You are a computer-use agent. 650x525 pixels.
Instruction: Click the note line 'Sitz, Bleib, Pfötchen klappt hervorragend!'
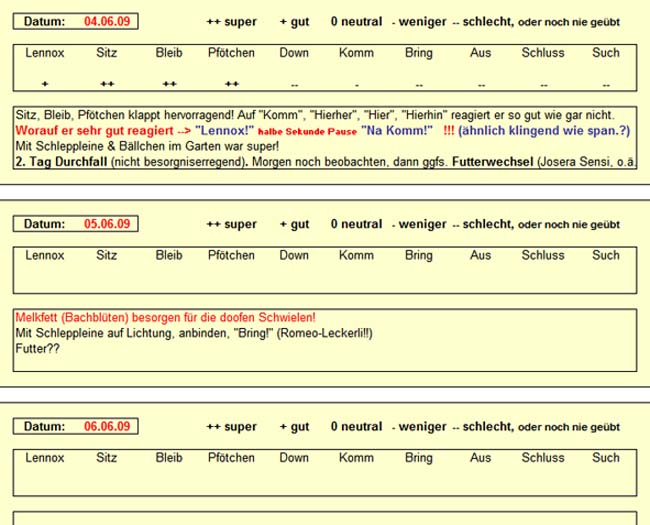click(x=124, y=115)
